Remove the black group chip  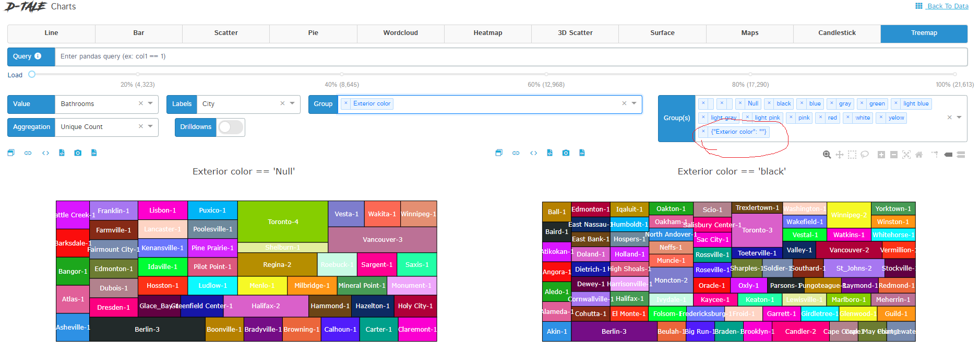click(769, 103)
